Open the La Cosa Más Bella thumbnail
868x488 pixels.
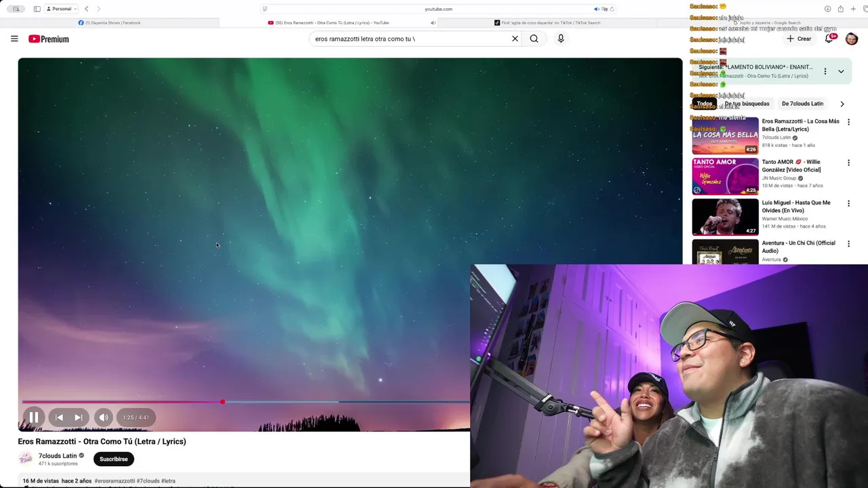click(x=725, y=136)
